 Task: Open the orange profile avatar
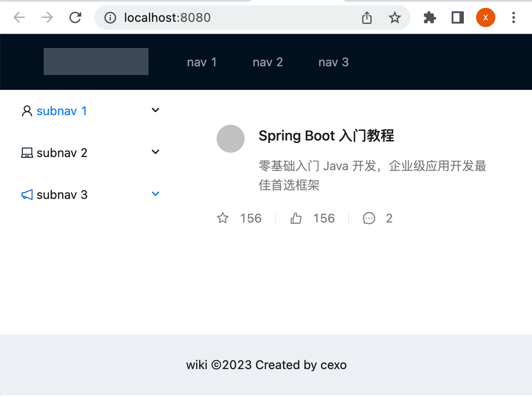tap(486, 17)
